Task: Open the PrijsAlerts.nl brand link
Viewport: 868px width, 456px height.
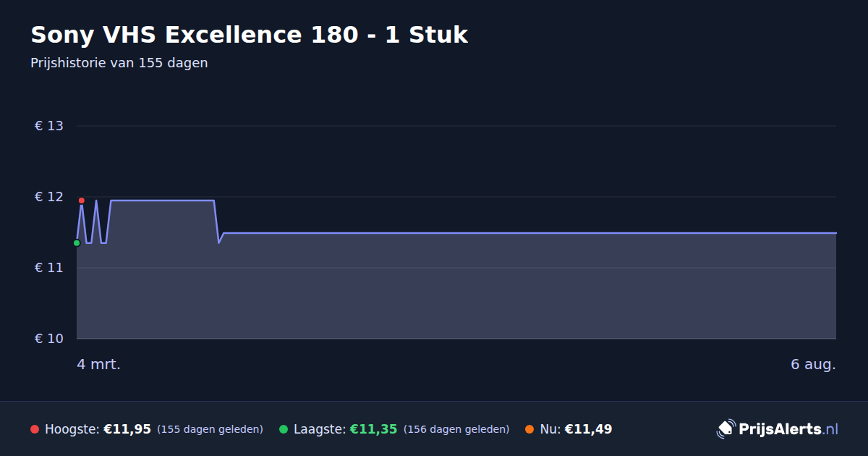Action: click(778, 429)
